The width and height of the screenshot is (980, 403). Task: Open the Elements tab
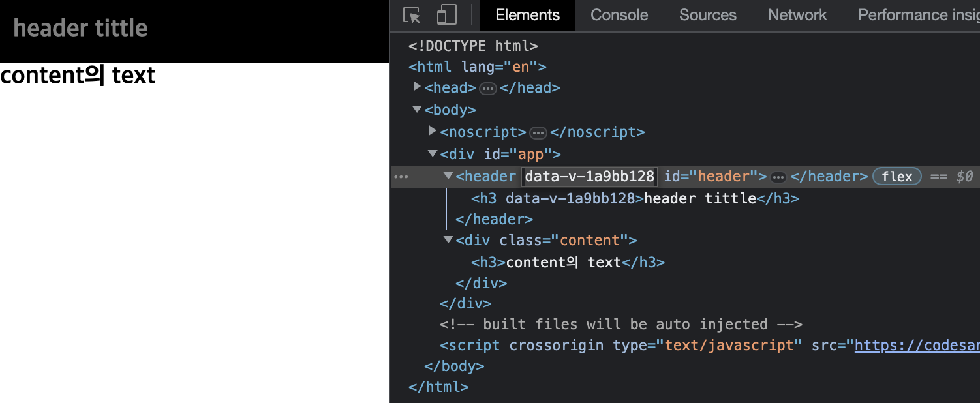coord(528,15)
